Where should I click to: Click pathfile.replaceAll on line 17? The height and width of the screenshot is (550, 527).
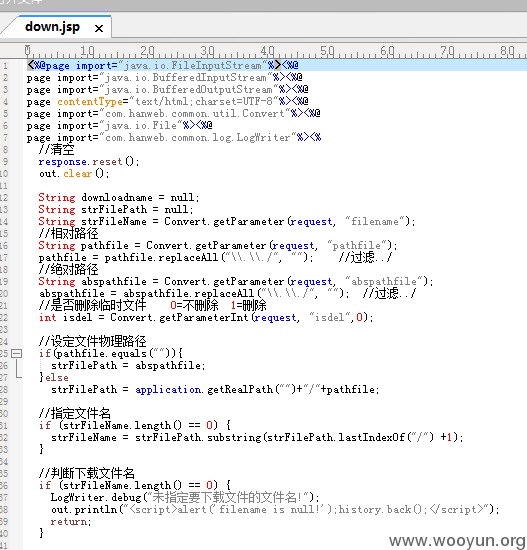point(163,257)
